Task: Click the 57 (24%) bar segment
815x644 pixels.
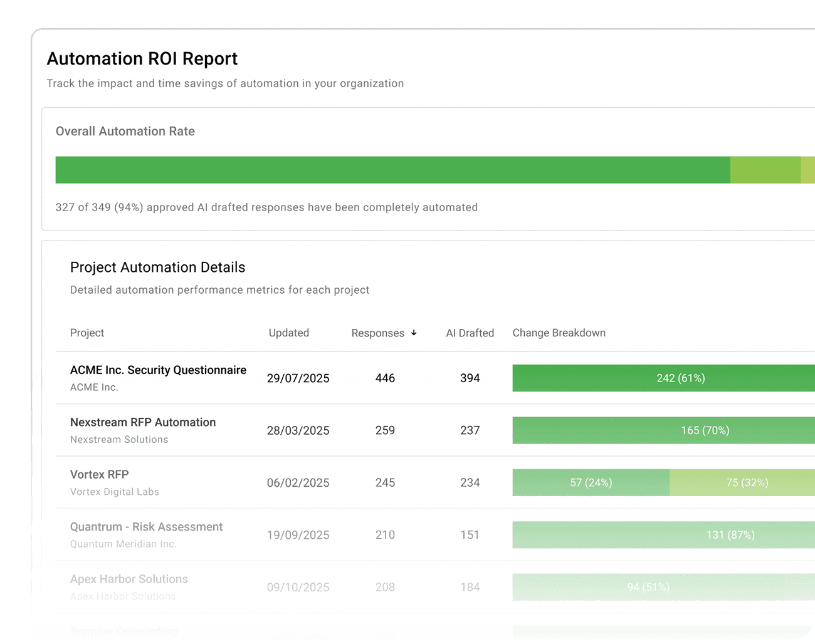Action: (591, 482)
